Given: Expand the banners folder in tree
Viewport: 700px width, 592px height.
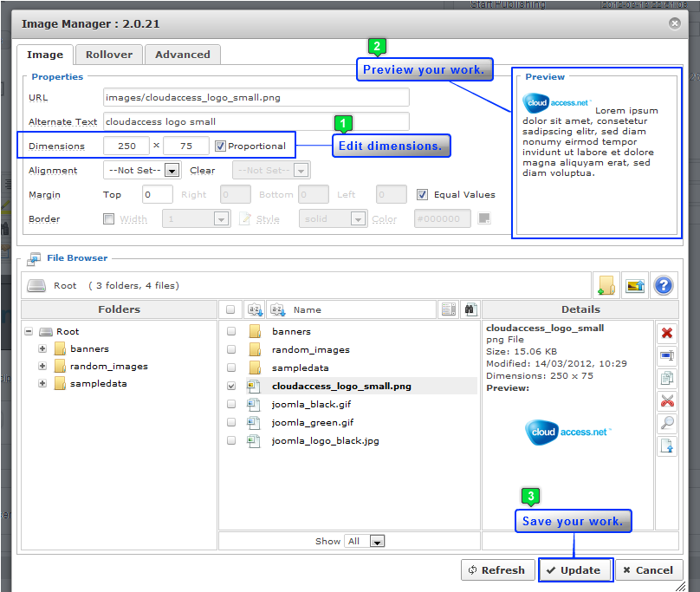Looking at the screenshot, I should (x=42, y=349).
